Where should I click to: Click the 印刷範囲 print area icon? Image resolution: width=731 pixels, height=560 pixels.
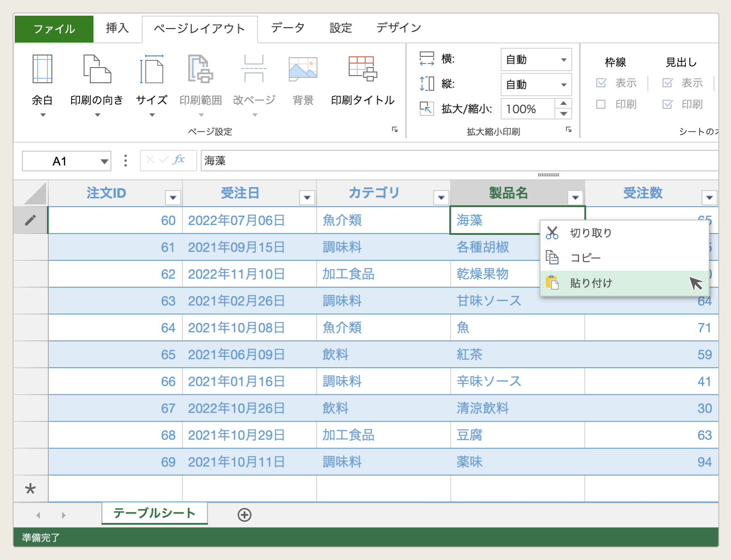pos(200,69)
